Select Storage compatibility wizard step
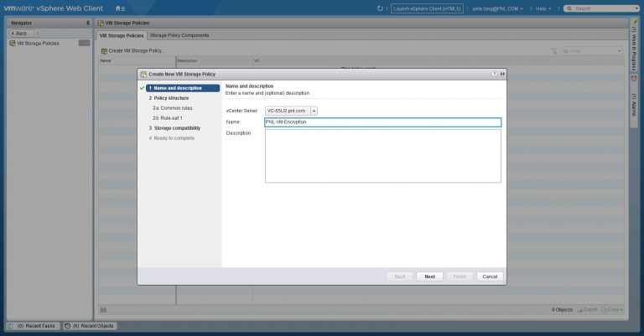The width and height of the screenshot is (644, 336). coord(174,128)
